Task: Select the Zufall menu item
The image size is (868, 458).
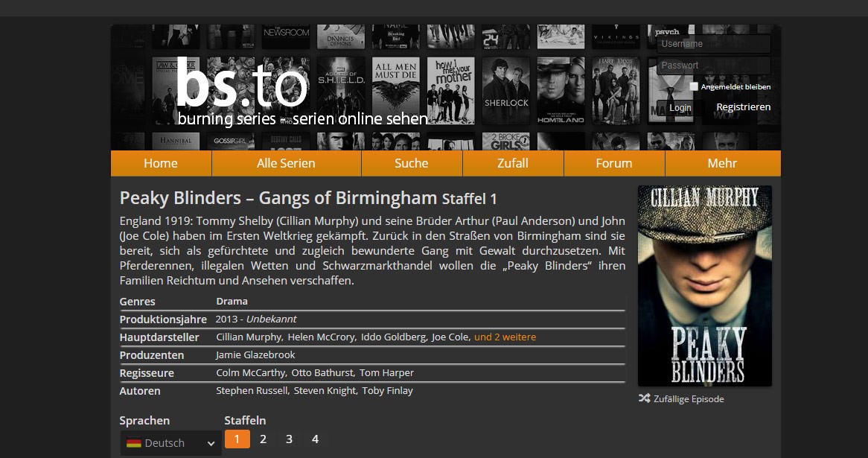Action: [513, 163]
